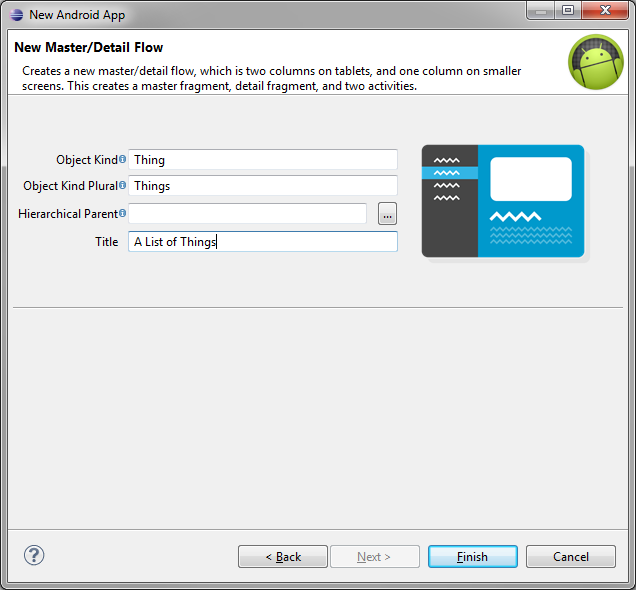Focus the Object Kind Plural field
Viewport: 636px width, 590px height.
pos(263,186)
